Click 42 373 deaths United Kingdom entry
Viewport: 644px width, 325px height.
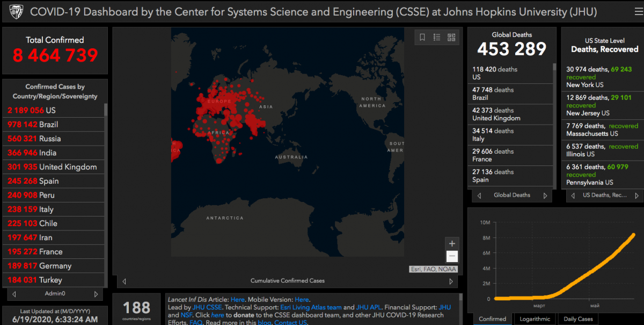click(x=511, y=114)
